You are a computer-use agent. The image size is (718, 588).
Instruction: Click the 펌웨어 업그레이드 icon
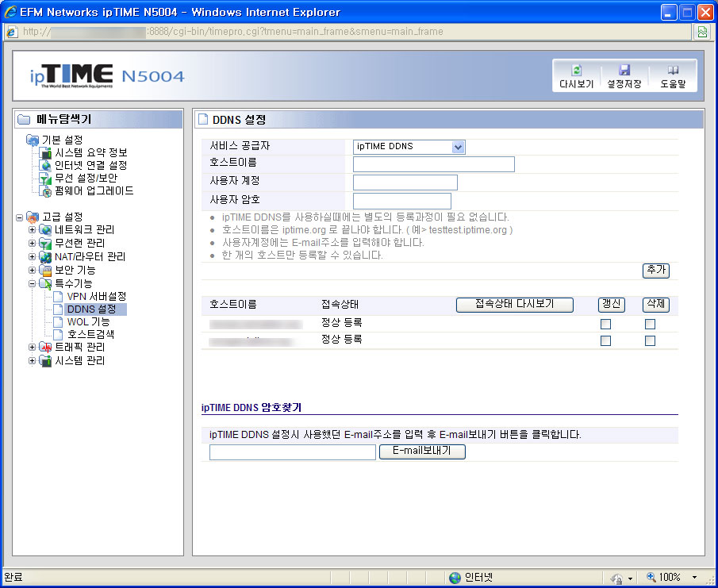pyautogui.click(x=46, y=191)
